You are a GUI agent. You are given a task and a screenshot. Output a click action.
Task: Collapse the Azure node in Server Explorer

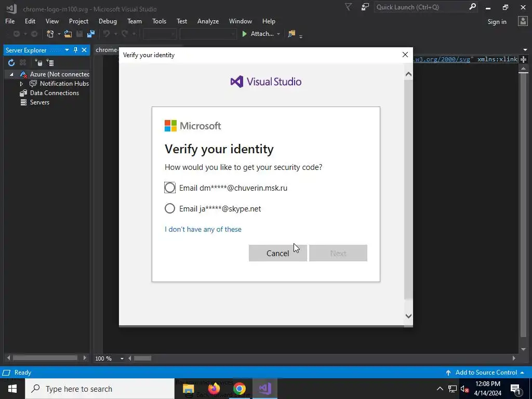tap(11, 74)
